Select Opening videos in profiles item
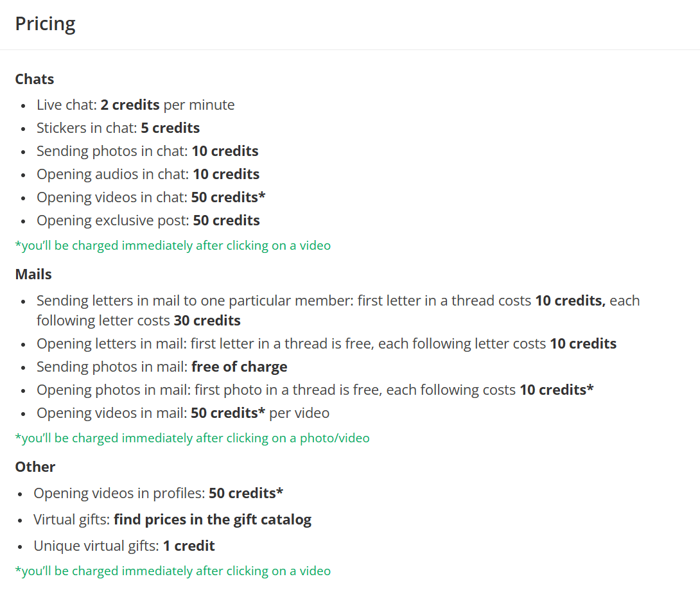 coord(158,493)
